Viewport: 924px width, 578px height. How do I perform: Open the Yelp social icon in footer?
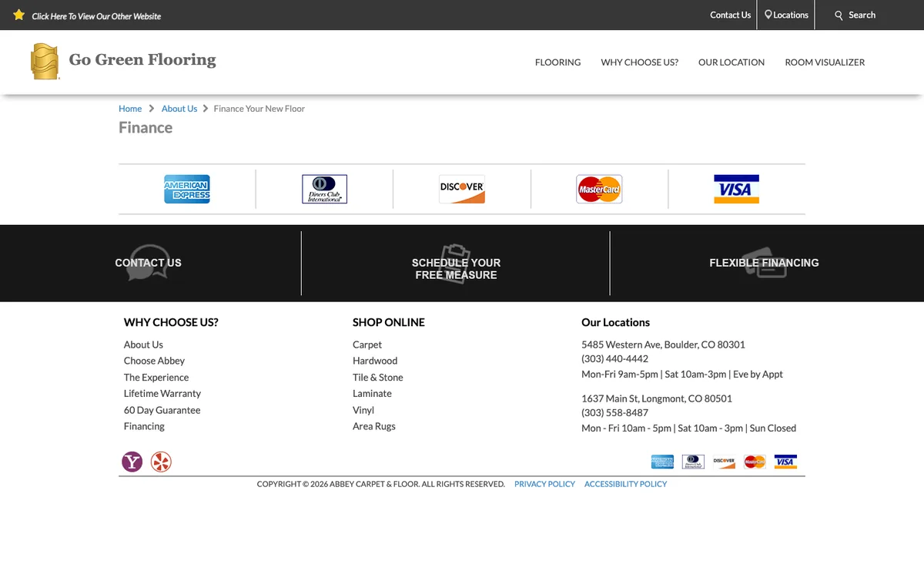(161, 462)
